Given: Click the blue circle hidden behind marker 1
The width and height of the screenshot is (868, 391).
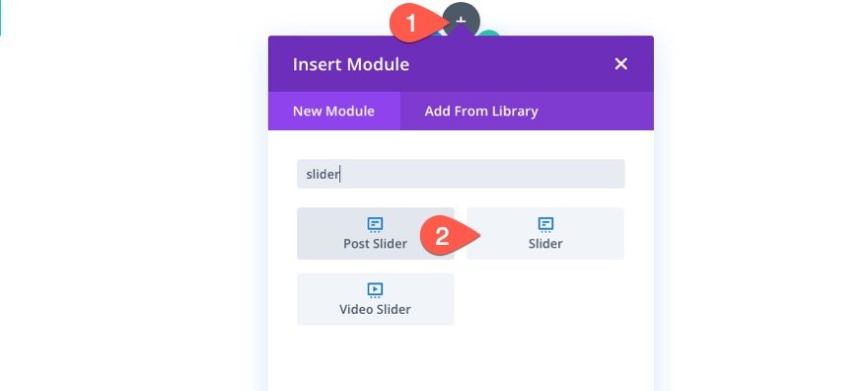Looking at the screenshot, I should click(437, 34).
